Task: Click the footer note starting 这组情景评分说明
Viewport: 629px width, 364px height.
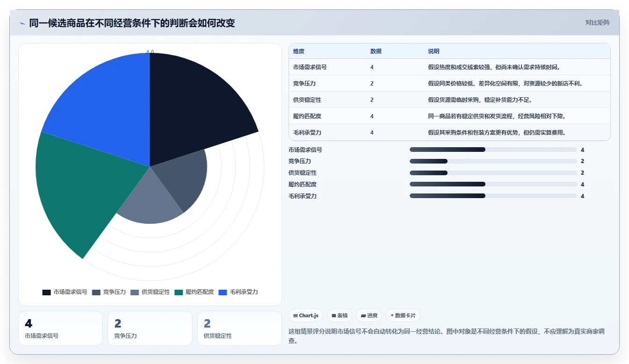Action: (447, 336)
